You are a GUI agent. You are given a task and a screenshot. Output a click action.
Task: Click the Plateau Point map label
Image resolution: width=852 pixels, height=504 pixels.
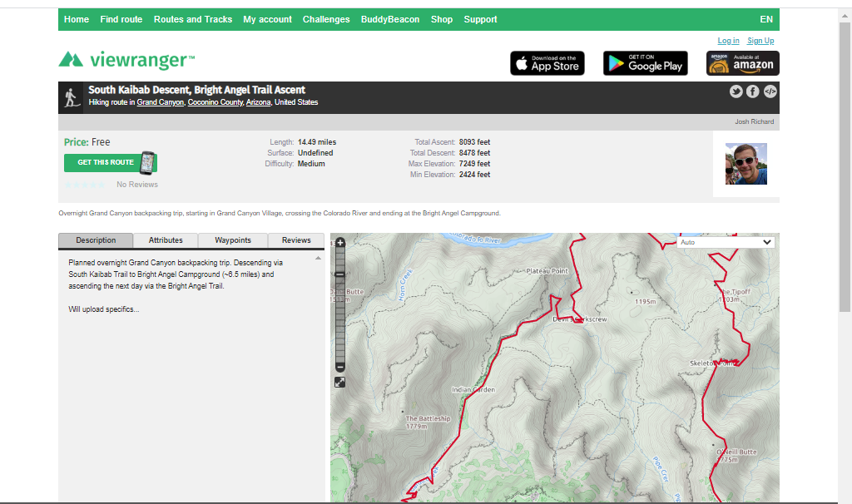pos(547,271)
